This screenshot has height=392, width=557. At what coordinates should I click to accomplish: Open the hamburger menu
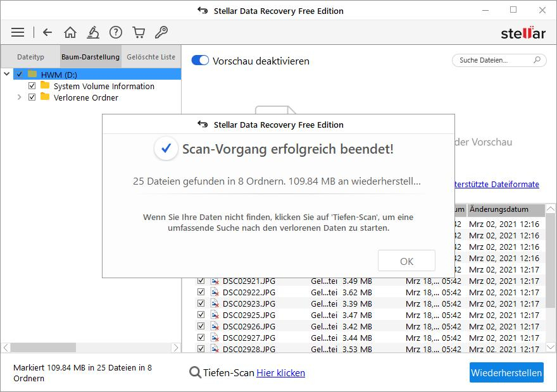[x=17, y=32]
